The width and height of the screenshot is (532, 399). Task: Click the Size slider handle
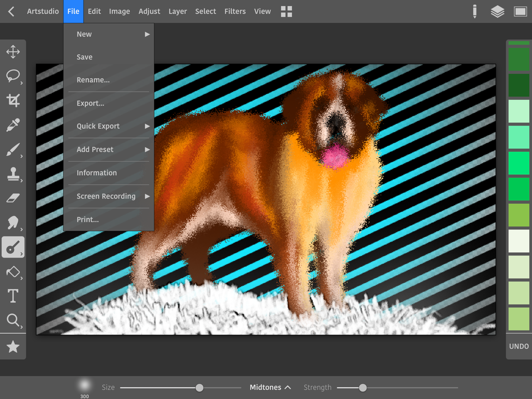tap(199, 388)
